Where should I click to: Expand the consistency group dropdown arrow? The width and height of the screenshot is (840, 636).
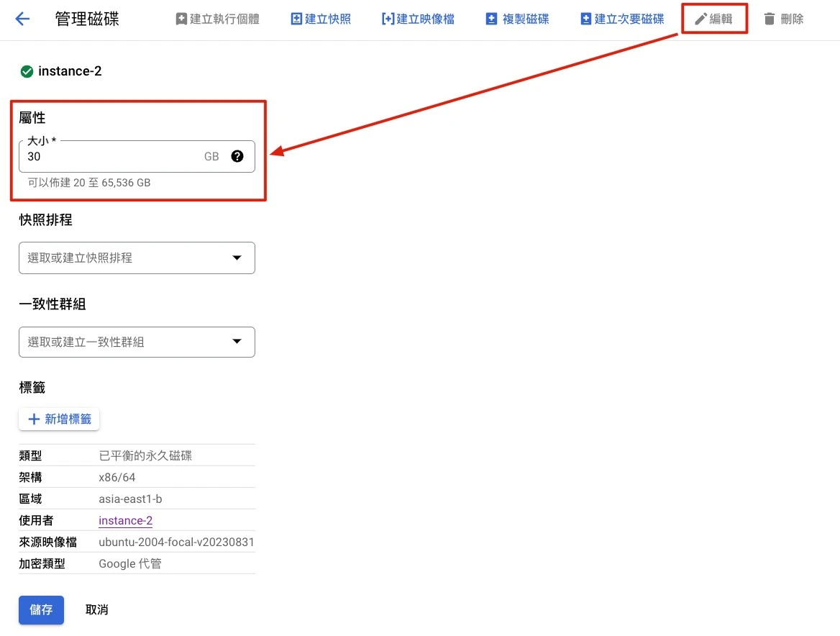pos(237,342)
